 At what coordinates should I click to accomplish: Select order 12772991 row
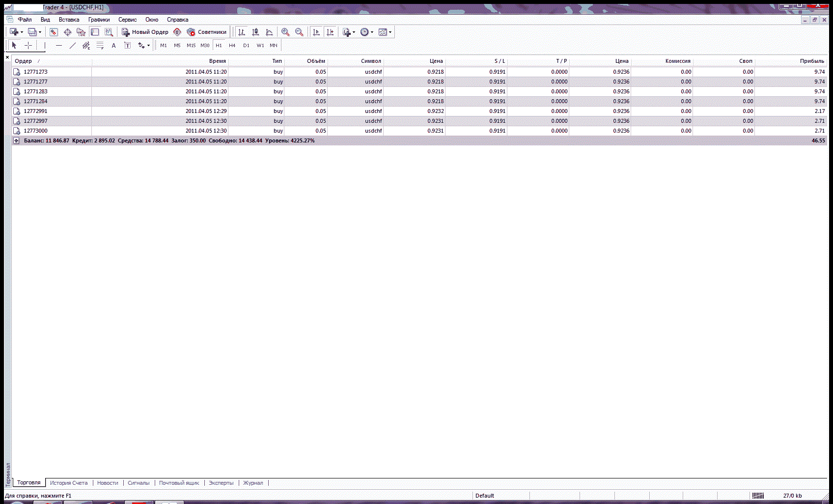pos(419,111)
